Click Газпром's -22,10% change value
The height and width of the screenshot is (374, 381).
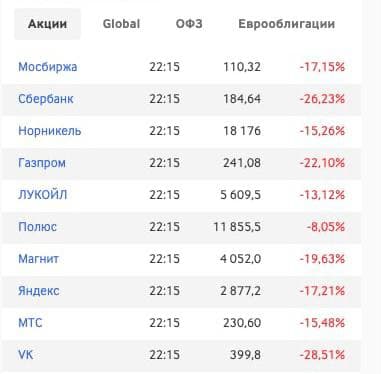(x=322, y=163)
